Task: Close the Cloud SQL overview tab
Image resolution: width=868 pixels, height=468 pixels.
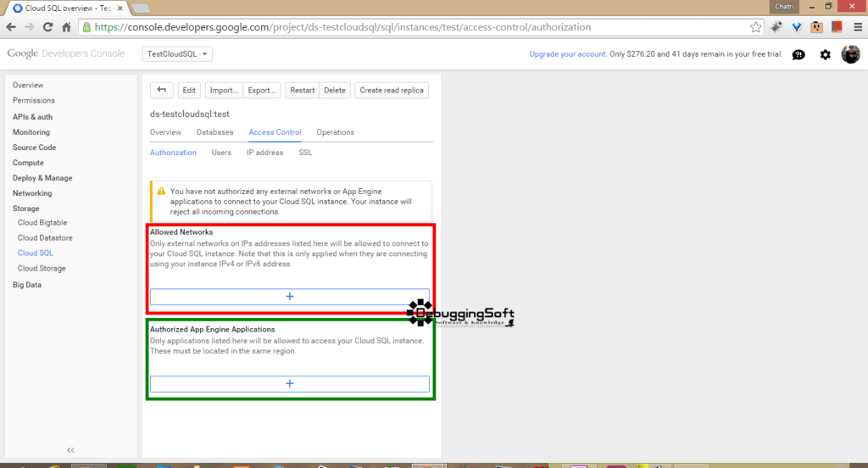Action: 120,8
